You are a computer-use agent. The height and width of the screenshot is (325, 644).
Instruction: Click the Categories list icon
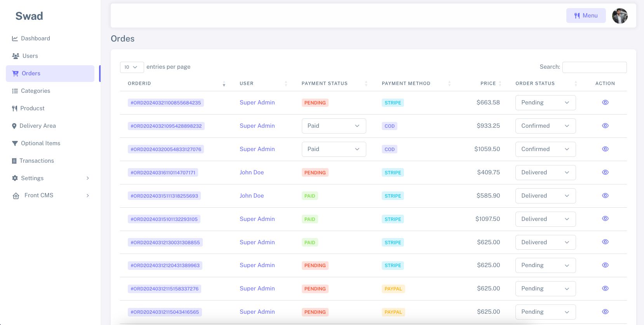point(15,91)
